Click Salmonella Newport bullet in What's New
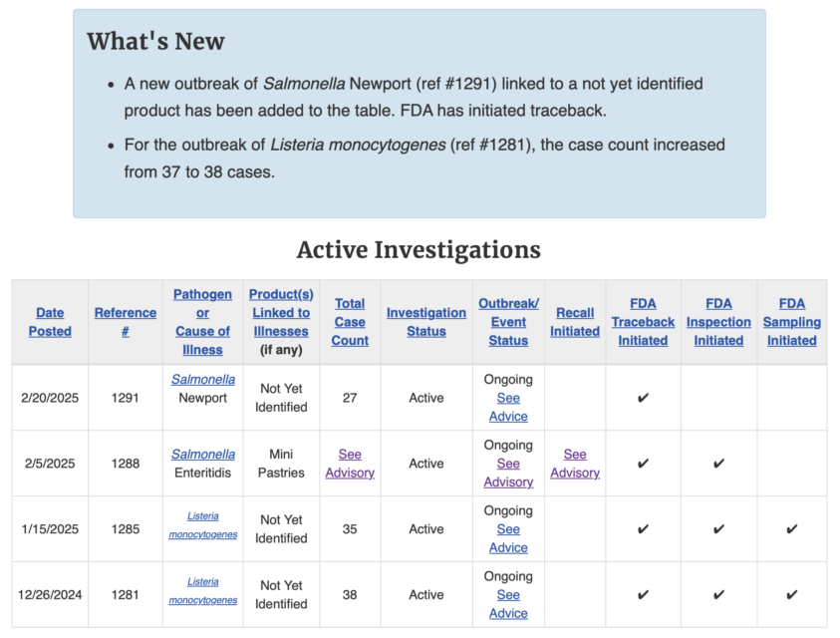This screenshot has width=840, height=638. point(414,97)
